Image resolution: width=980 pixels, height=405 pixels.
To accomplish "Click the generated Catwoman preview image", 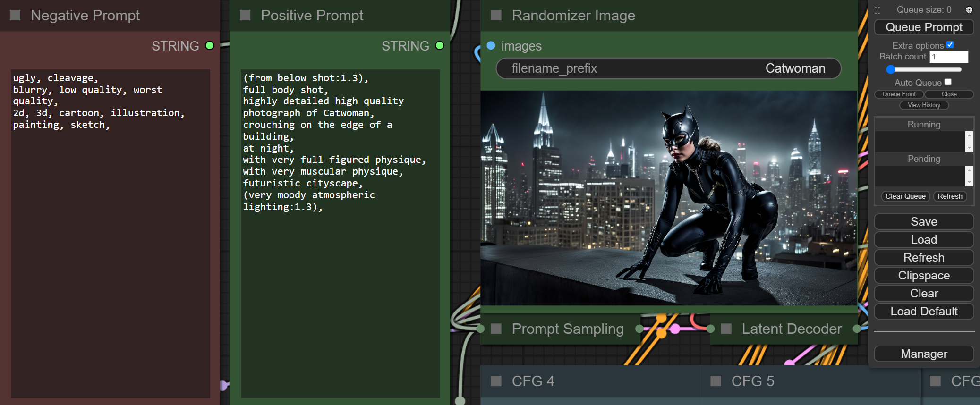I will 669,198.
